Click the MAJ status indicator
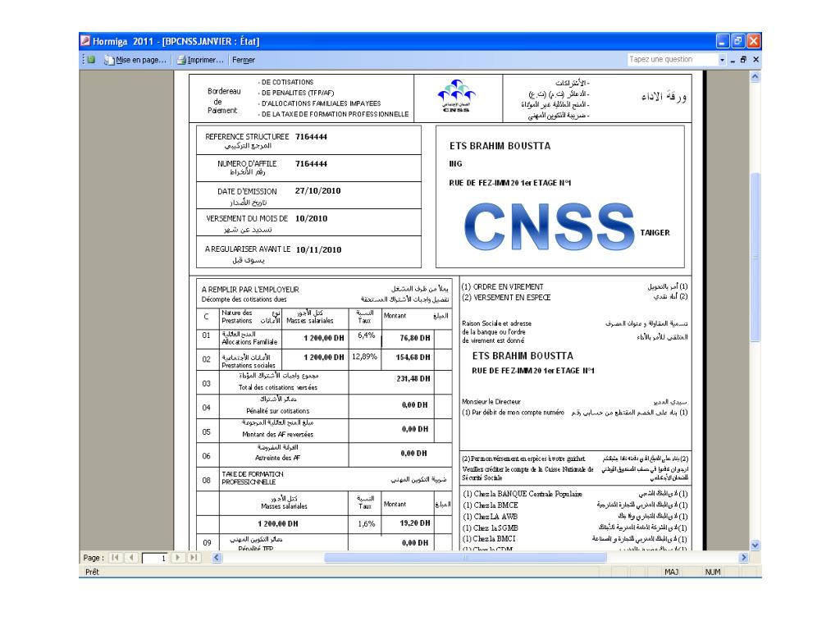Image resolution: width=840 pixels, height=630 pixels. tap(671, 572)
